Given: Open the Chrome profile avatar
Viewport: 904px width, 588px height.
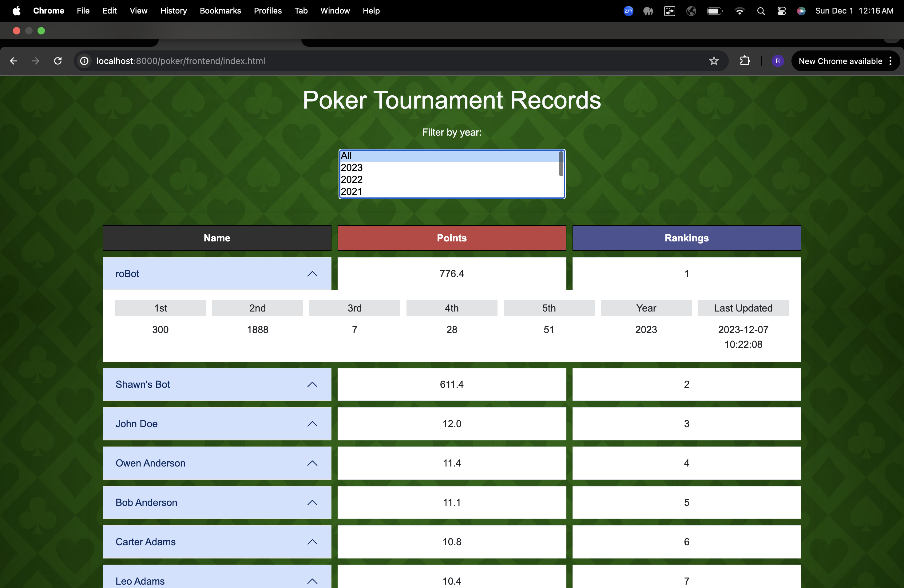Looking at the screenshot, I should click(778, 61).
